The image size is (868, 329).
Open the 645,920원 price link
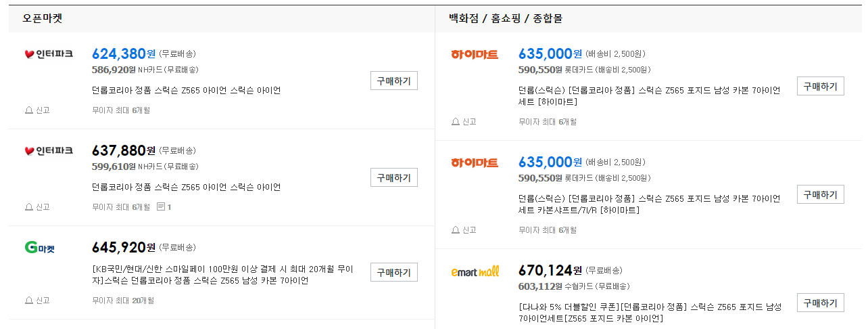[118, 248]
